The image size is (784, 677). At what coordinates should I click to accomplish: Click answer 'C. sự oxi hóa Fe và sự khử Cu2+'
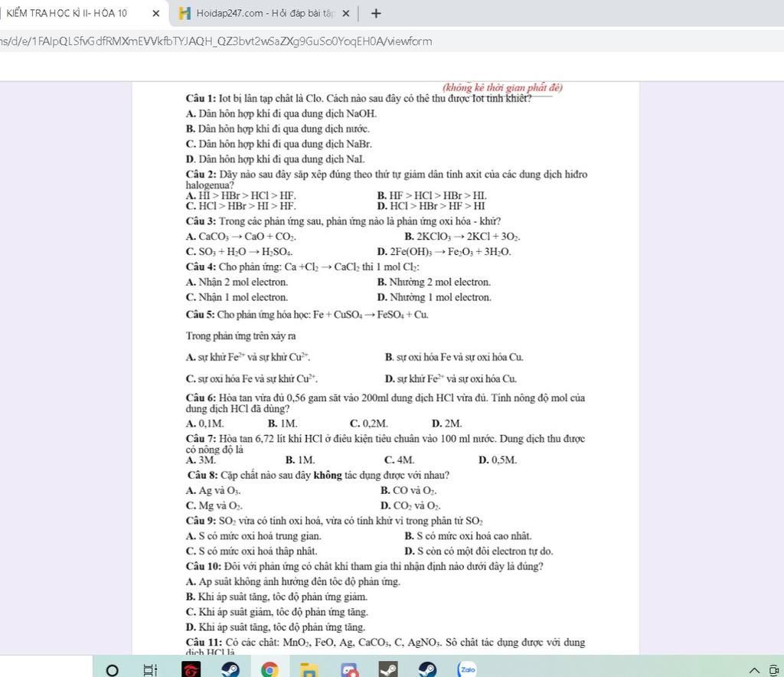pyautogui.click(x=251, y=378)
